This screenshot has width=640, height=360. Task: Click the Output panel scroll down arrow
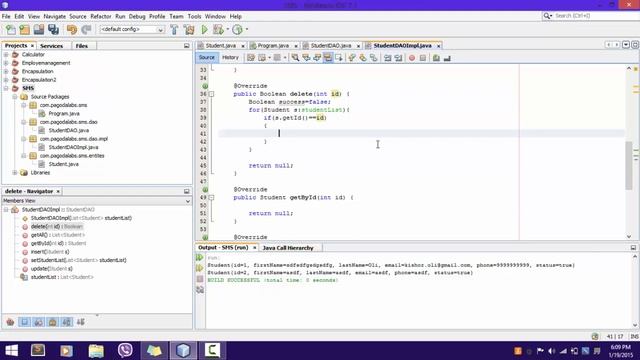[635, 325]
